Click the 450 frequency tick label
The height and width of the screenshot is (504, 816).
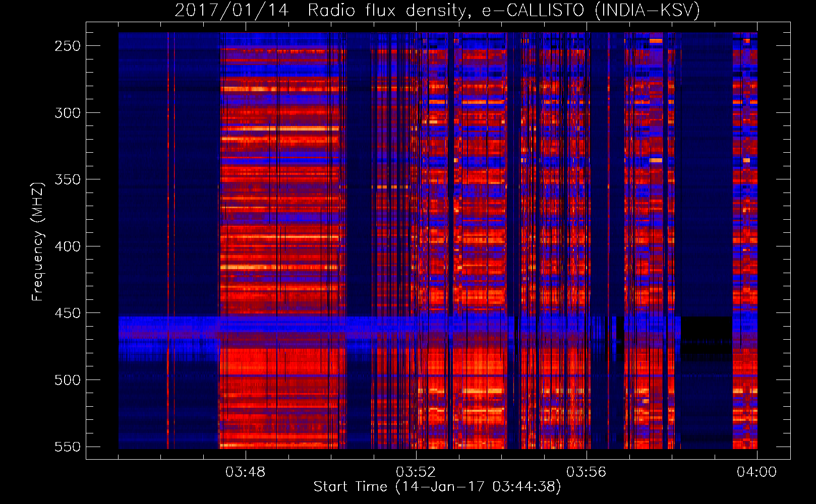pyautogui.click(x=68, y=313)
